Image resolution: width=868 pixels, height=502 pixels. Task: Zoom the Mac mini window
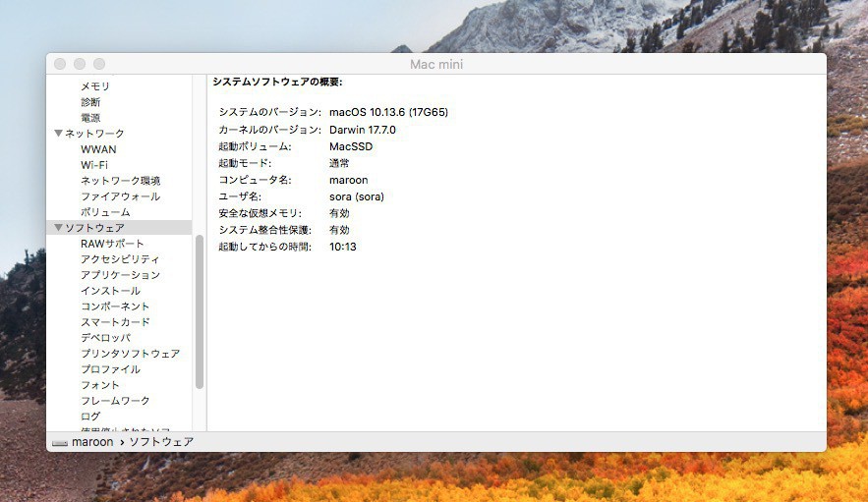[x=99, y=64]
